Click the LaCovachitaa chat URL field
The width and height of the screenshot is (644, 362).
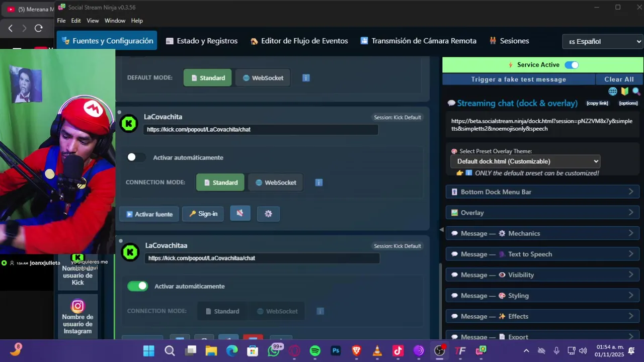262,258
